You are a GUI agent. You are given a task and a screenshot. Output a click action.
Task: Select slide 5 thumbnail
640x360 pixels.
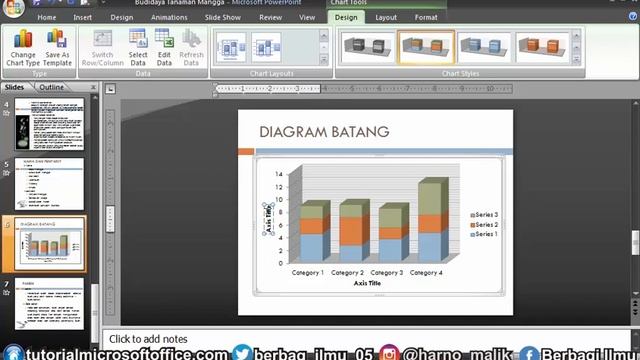49,184
